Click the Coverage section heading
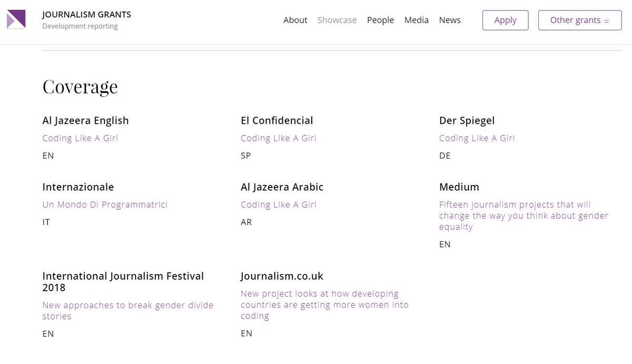 [80, 87]
